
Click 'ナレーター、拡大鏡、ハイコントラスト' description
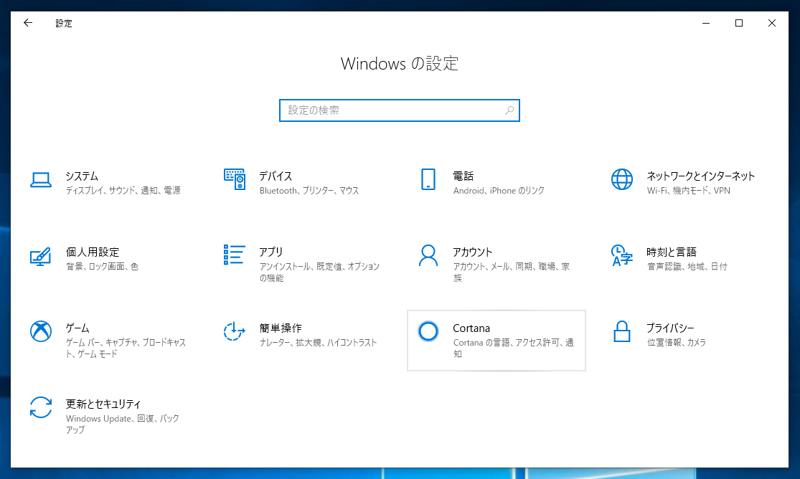click(x=318, y=342)
